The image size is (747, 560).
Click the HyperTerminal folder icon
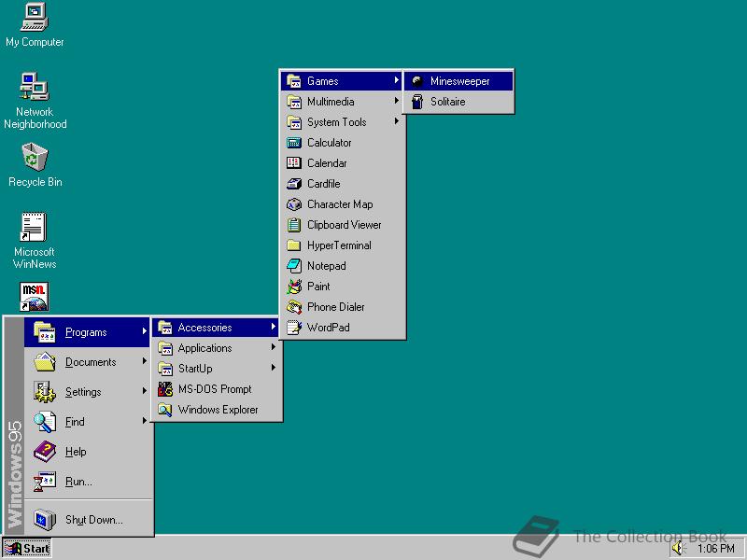coord(294,245)
